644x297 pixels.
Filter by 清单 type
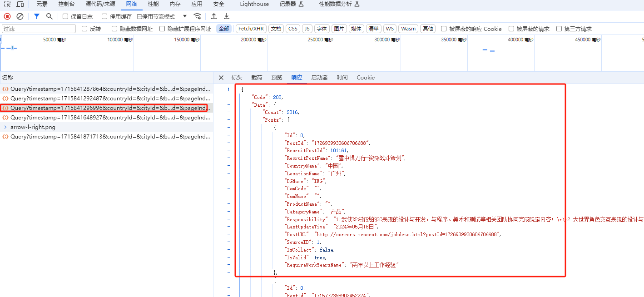click(x=374, y=29)
